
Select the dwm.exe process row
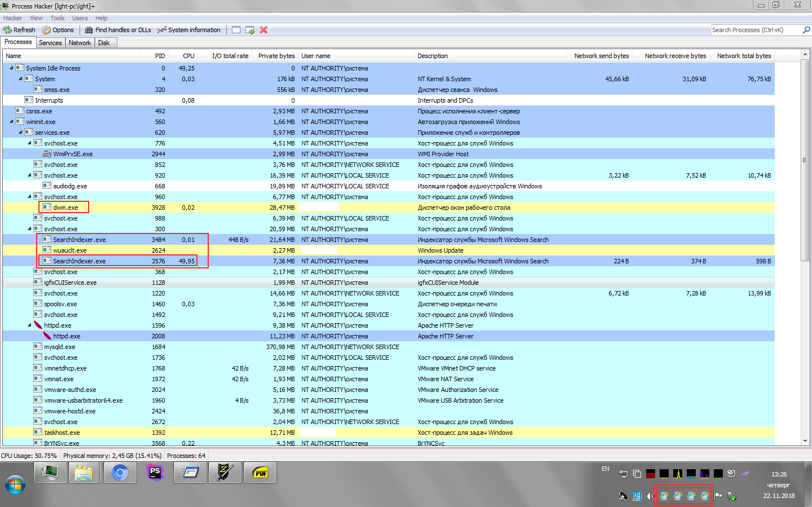(x=389, y=207)
